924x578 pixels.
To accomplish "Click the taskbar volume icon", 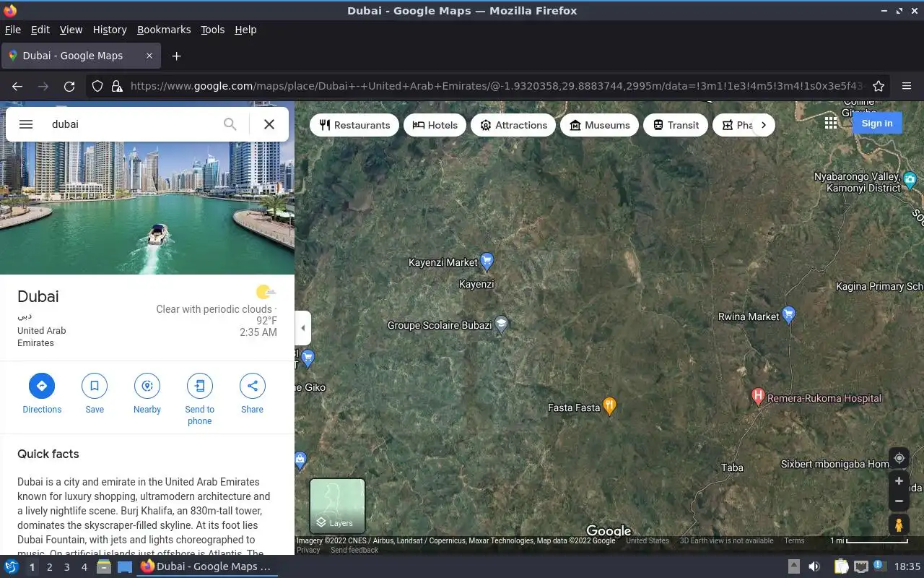I will (814, 566).
